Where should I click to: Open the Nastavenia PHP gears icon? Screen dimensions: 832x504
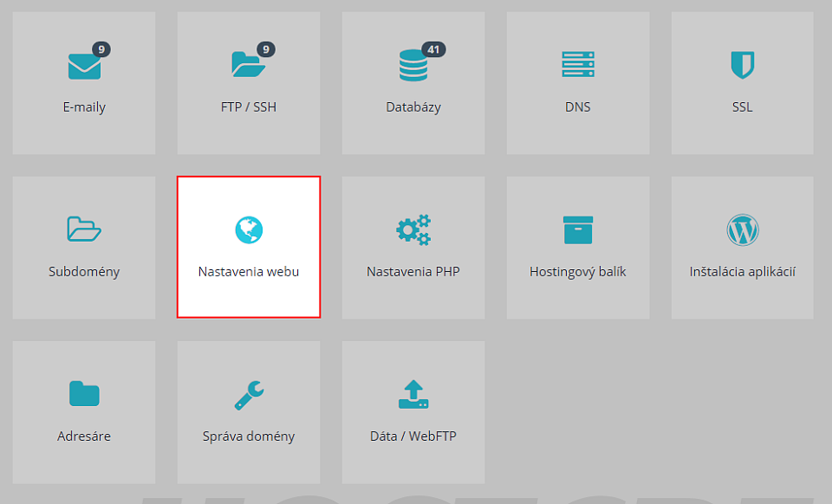[x=413, y=229]
